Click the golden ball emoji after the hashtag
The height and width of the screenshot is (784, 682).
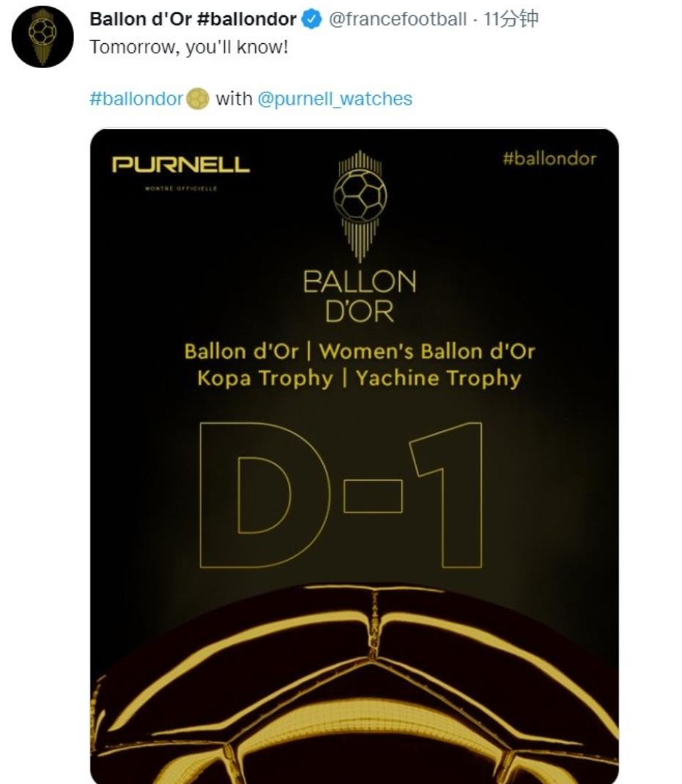(198, 99)
